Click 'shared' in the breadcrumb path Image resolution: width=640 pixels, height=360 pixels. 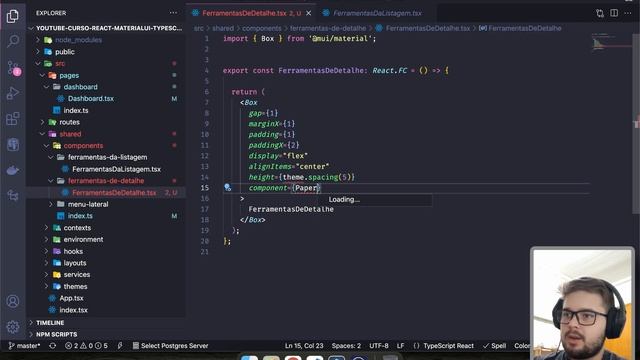tap(223, 28)
